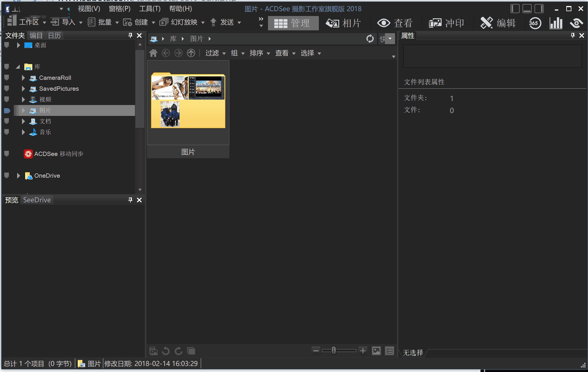
Task: Switch to the 日历 tab
Action: click(x=54, y=35)
